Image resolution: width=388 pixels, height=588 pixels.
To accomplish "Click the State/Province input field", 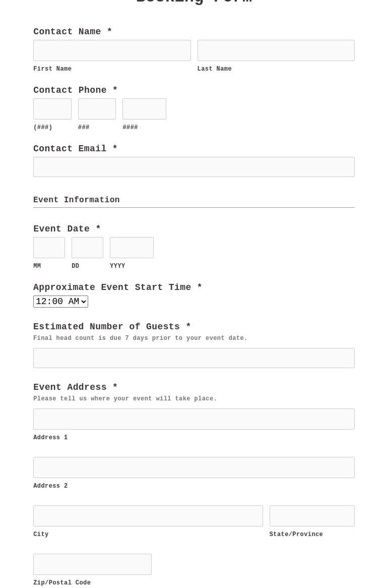I will 312,516.
